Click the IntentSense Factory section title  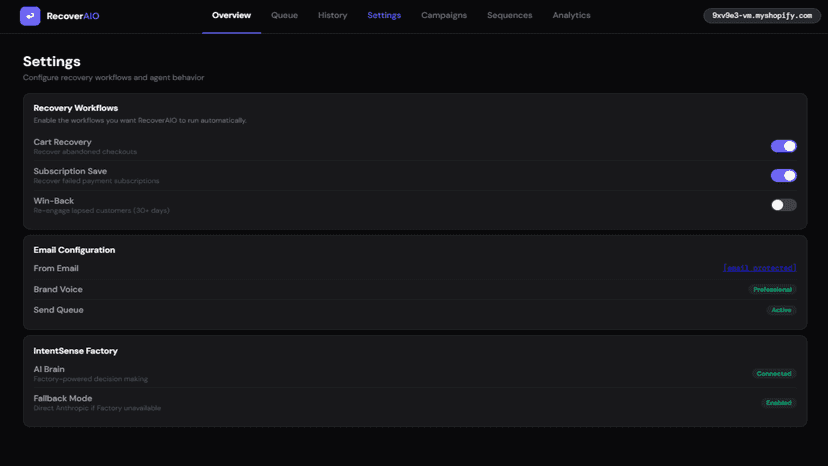pos(76,351)
